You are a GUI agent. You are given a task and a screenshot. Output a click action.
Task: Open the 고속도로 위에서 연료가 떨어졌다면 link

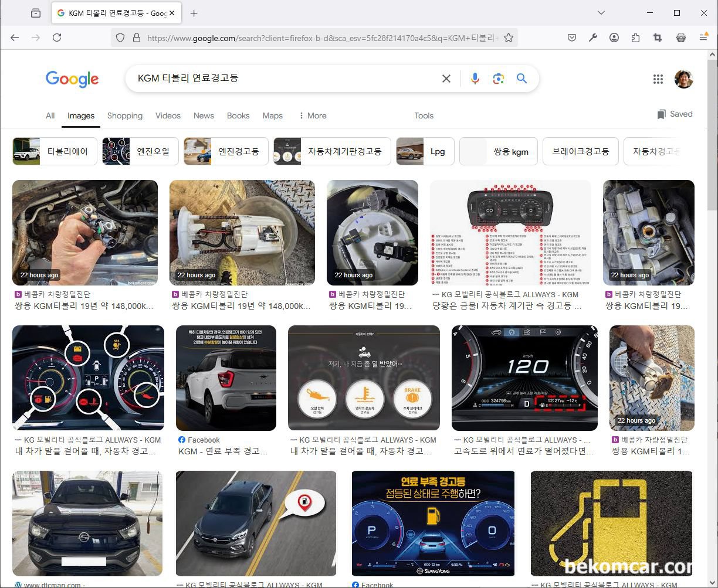(x=524, y=451)
